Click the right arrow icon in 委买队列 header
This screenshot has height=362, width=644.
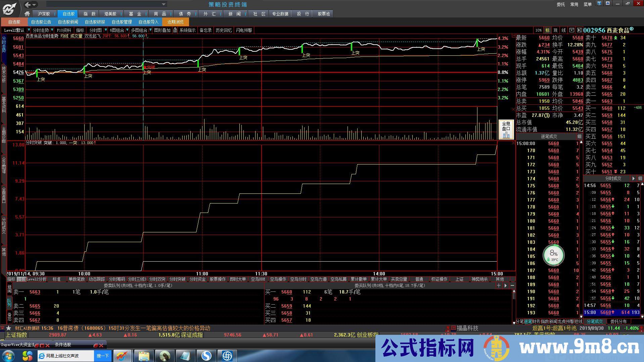[x=506, y=285]
